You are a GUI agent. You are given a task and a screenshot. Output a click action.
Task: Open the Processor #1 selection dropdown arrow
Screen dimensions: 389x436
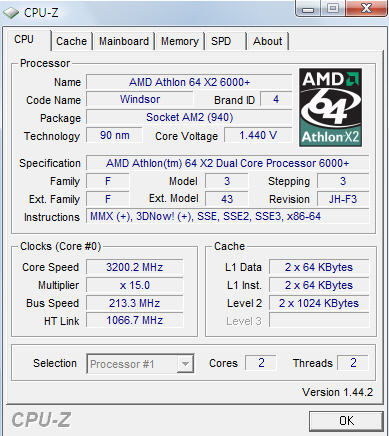pyautogui.click(x=185, y=364)
